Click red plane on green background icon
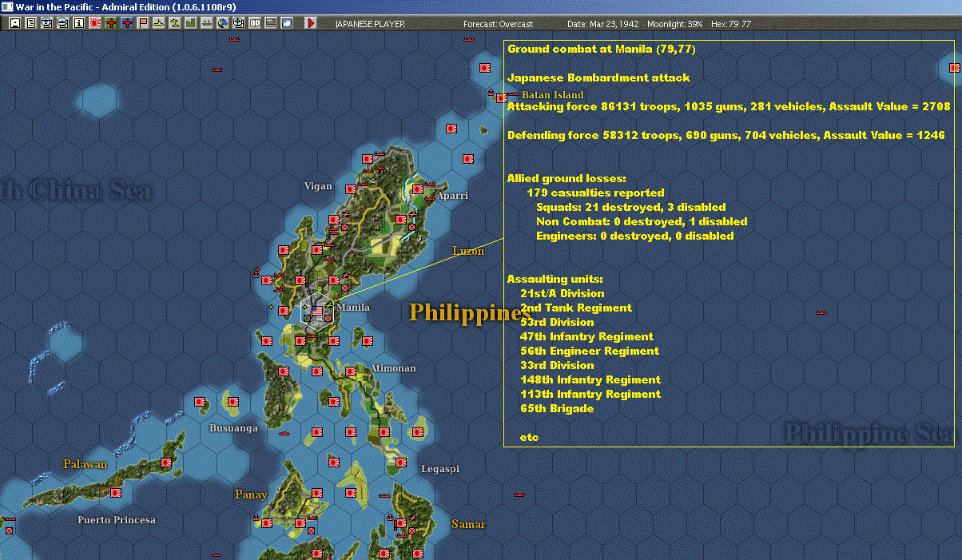The image size is (962, 560). pyautogui.click(x=111, y=23)
